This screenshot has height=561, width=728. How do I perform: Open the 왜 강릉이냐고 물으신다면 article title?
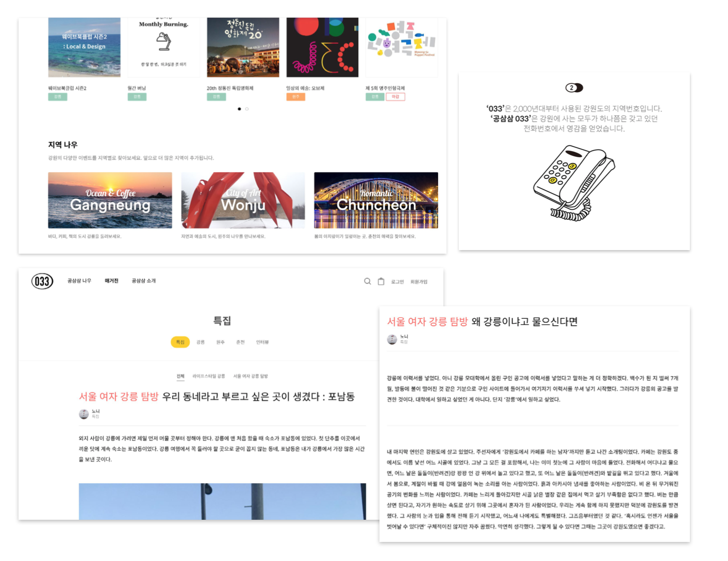(x=482, y=322)
